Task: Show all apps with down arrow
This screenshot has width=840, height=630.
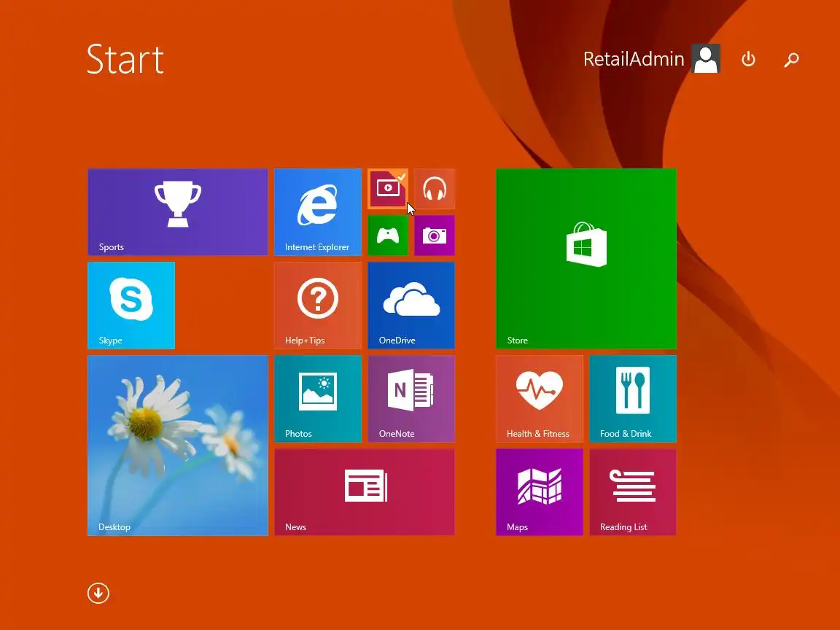Action: click(98, 593)
